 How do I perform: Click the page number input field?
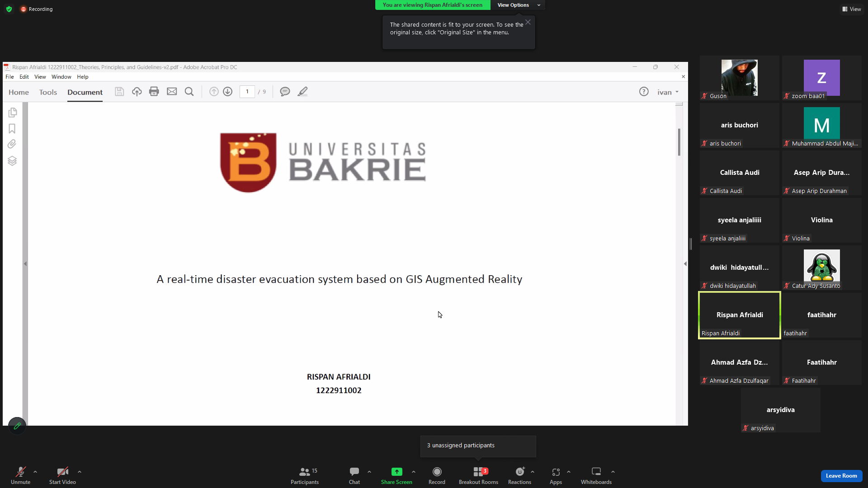pos(247,92)
